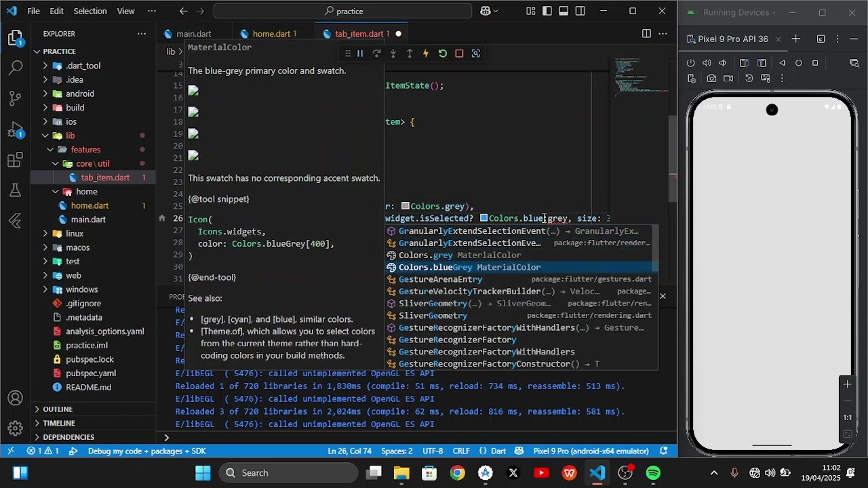The image size is (868, 488).
Task: Split the editor to the right
Action: click(646, 34)
